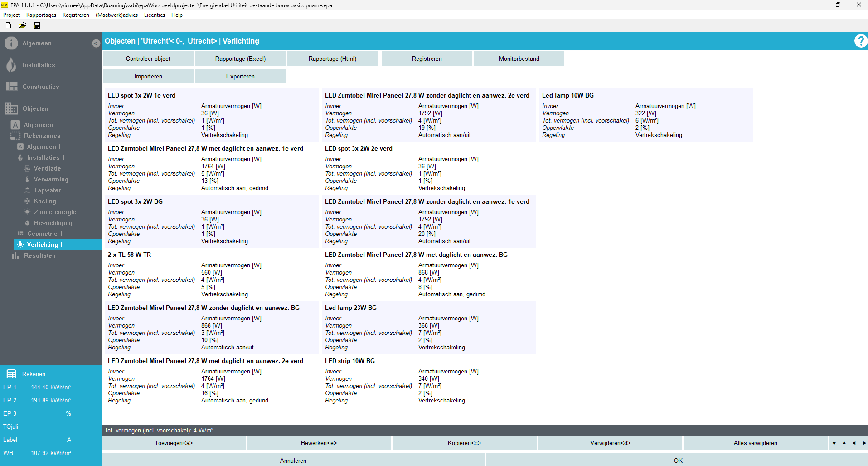Click the down arrow in bottom bar
Screen dimensions: 868x466
834,443
